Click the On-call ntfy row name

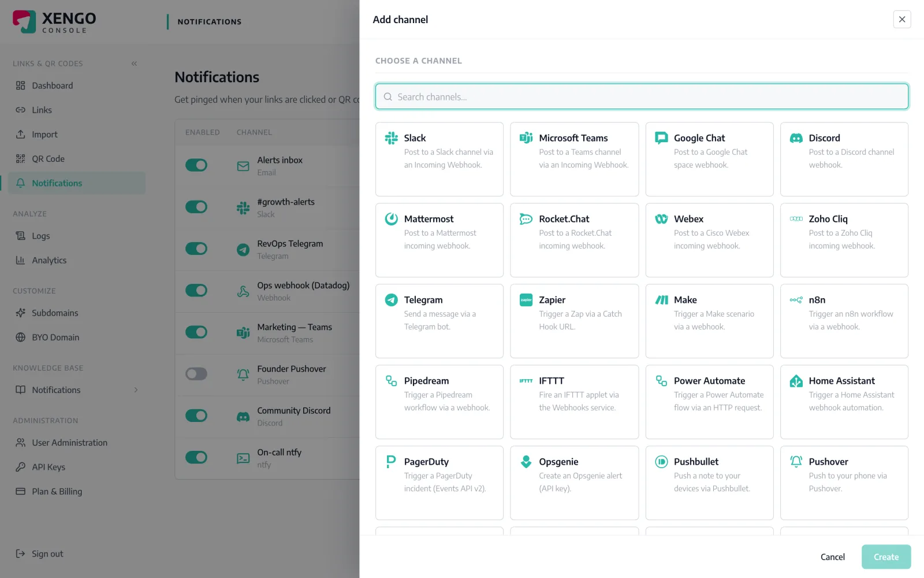coord(280,452)
